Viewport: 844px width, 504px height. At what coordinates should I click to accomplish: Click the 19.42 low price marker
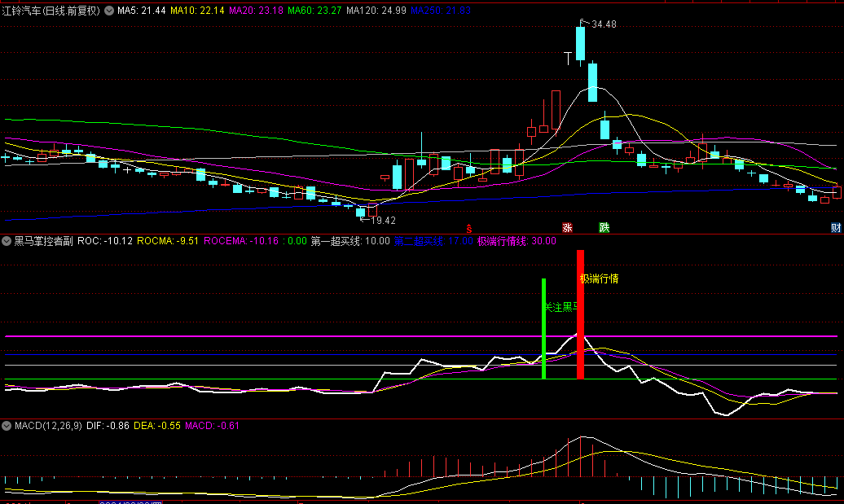(x=381, y=220)
